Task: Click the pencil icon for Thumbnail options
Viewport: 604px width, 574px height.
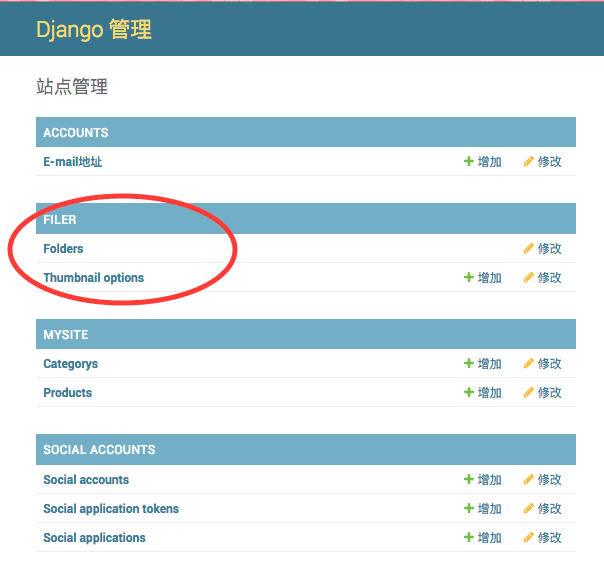Action: tap(528, 277)
